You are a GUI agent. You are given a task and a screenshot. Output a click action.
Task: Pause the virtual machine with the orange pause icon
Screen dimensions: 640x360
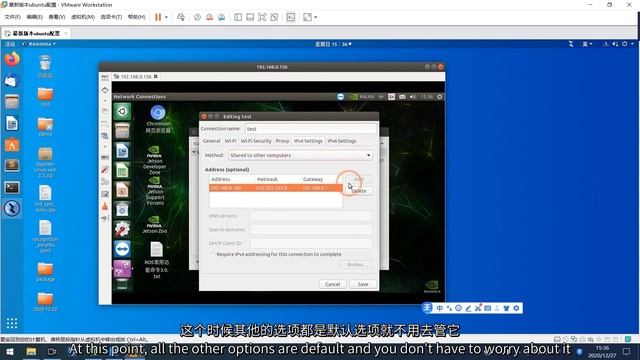(x=158, y=17)
